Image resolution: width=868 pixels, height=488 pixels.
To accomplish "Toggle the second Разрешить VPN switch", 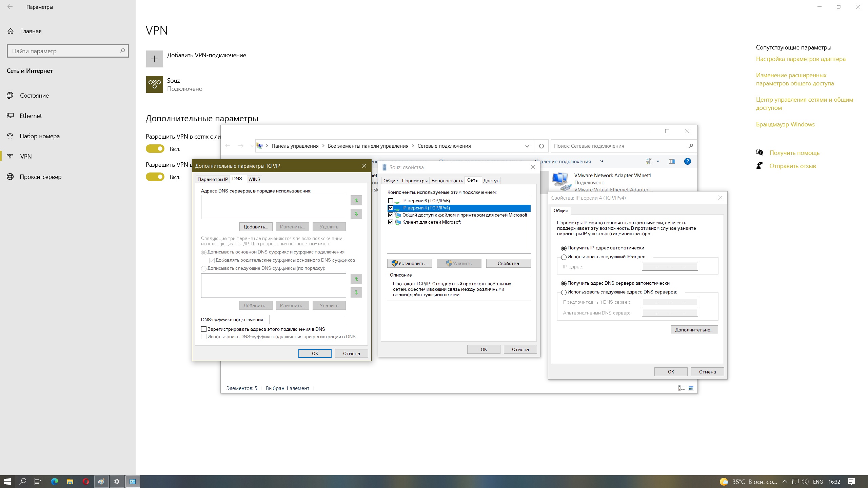I will [155, 177].
